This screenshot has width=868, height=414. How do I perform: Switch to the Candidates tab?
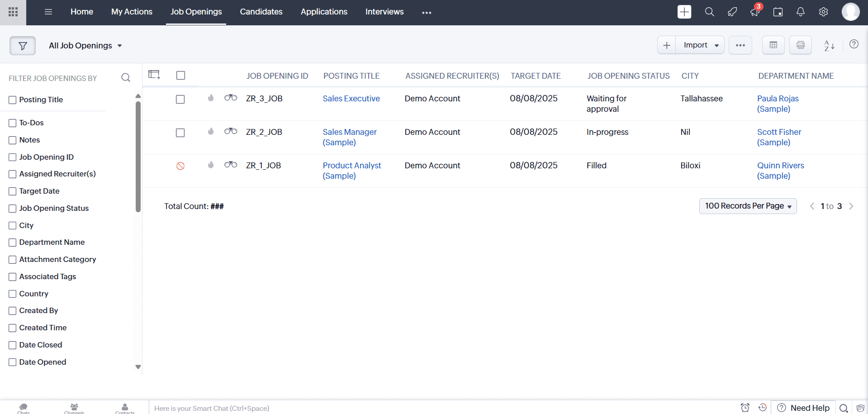pos(261,12)
